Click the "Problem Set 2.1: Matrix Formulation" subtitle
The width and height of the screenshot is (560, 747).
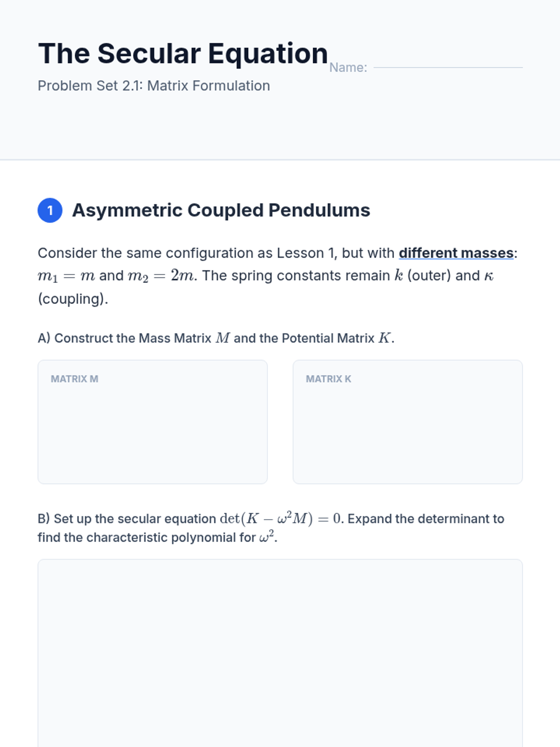[x=154, y=86]
